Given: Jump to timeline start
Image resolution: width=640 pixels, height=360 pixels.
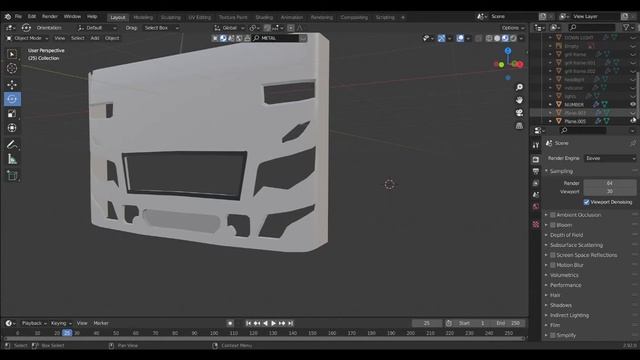Looking at the screenshot, I should click(x=249, y=323).
